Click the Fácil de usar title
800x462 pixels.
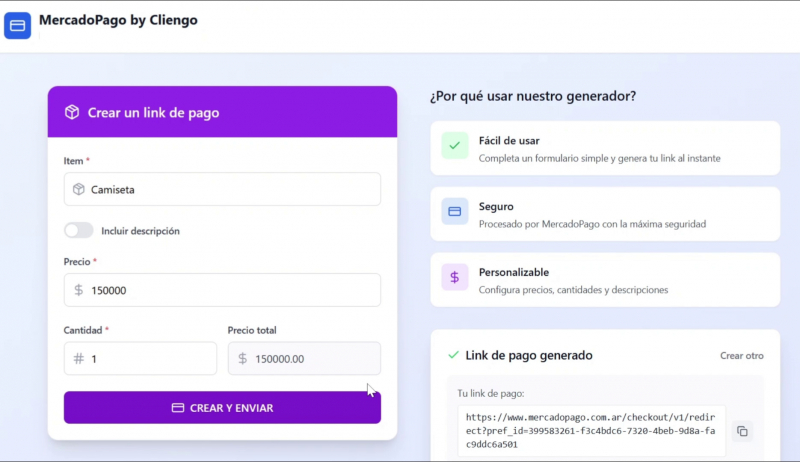click(509, 141)
